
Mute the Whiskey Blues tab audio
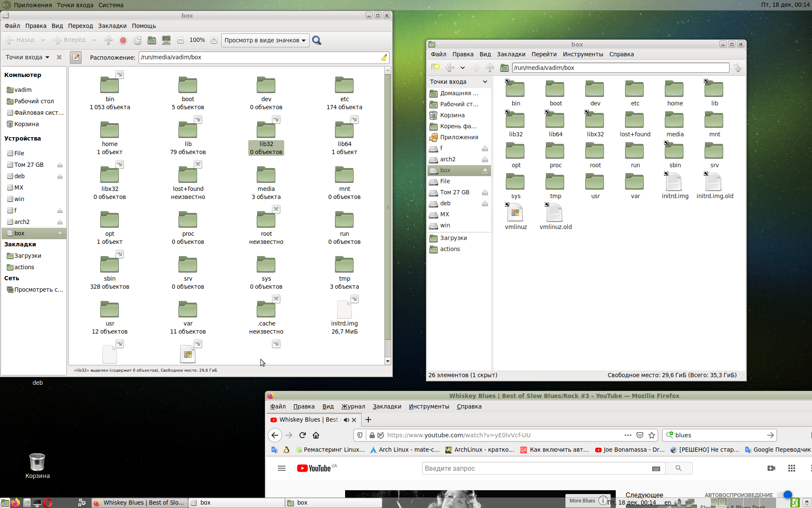point(346,420)
